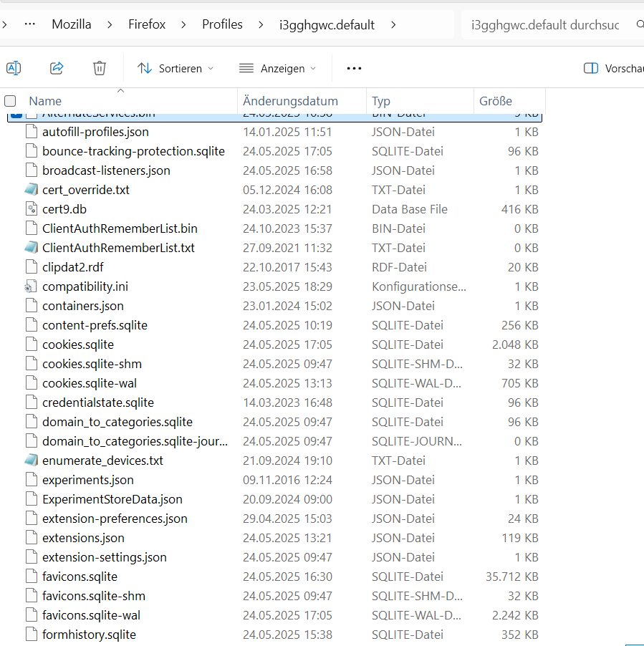Select the cookies.sqlite file
The image size is (644, 646).
point(78,344)
